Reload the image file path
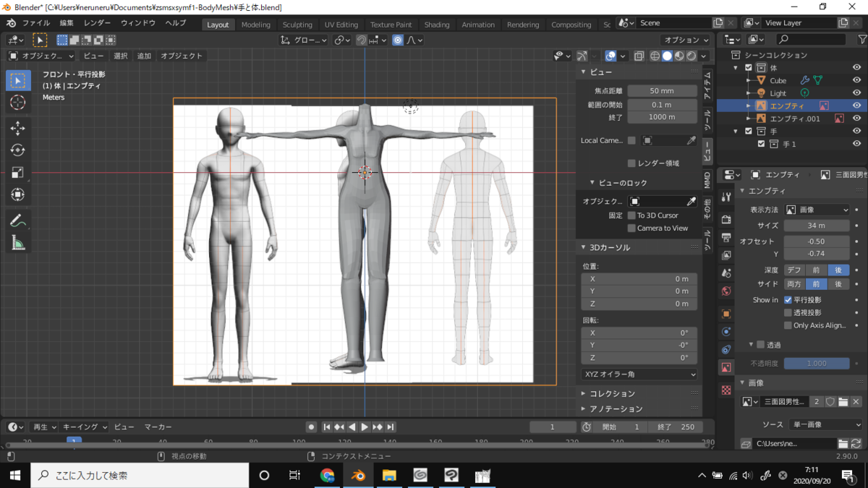Screen dimensions: 868x488 [856, 443]
